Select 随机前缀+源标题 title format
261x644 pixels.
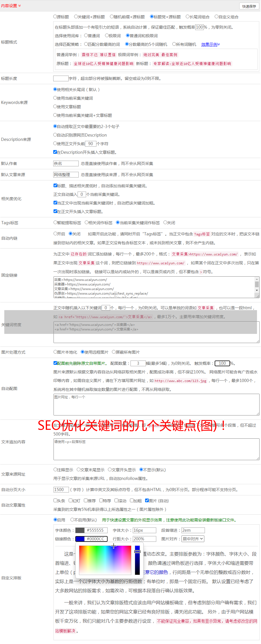tap(112, 17)
